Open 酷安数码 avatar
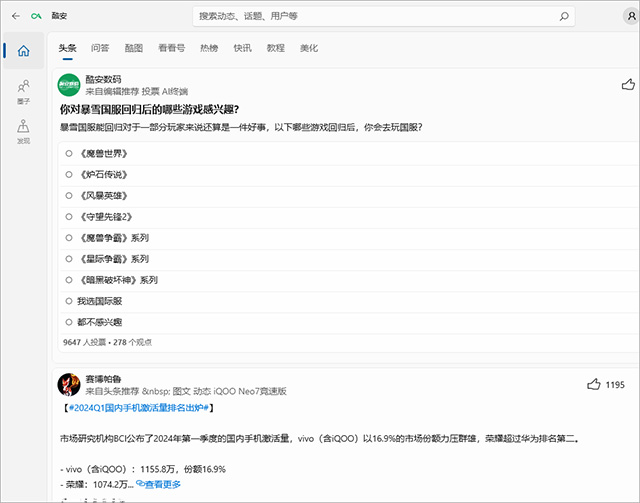 [x=69, y=85]
